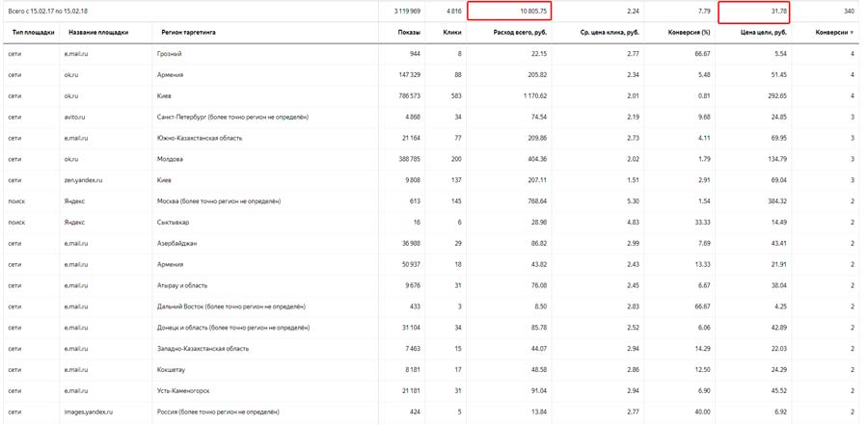This screenshot has height=425, width=868.
Task: Click the sort arrow beside Конверсии header
Action: (852, 33)
